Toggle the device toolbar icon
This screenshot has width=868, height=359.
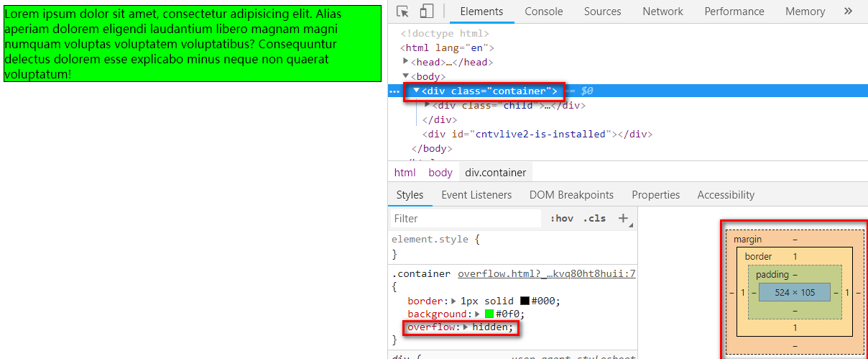click(x=426, y=12)
